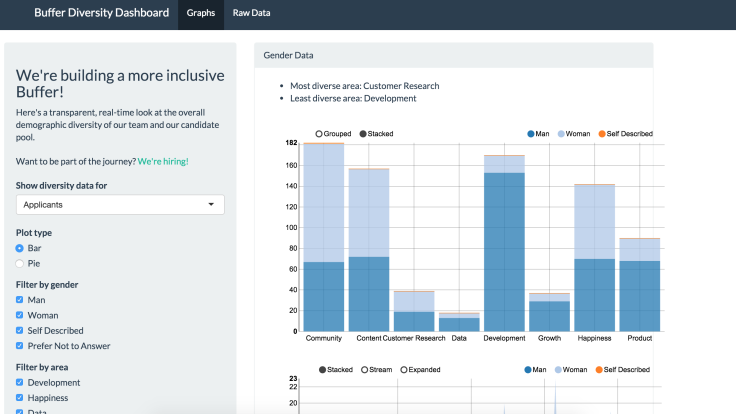Uncheck the Development area filter
Viewport: 736px width, 414px height.
pyautogui.click(x=19, y=382)
